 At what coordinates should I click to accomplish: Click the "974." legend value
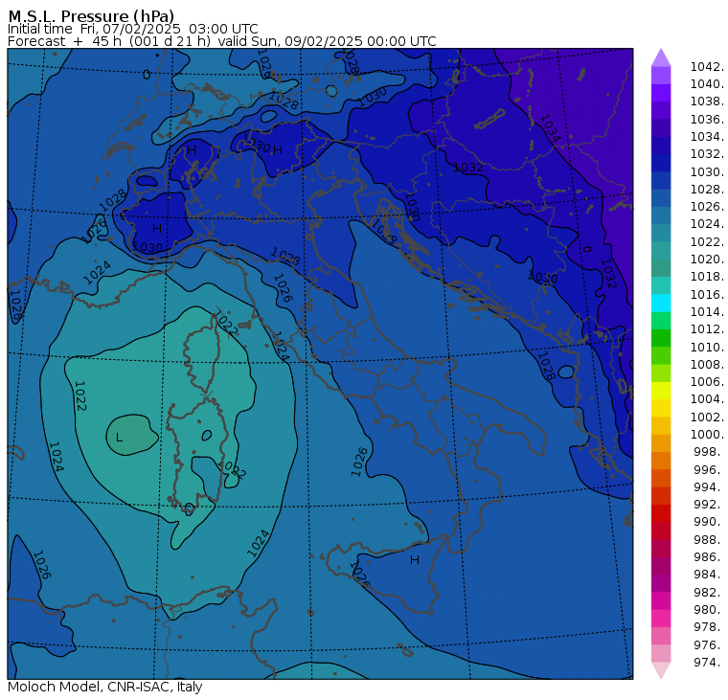point(709,662)
